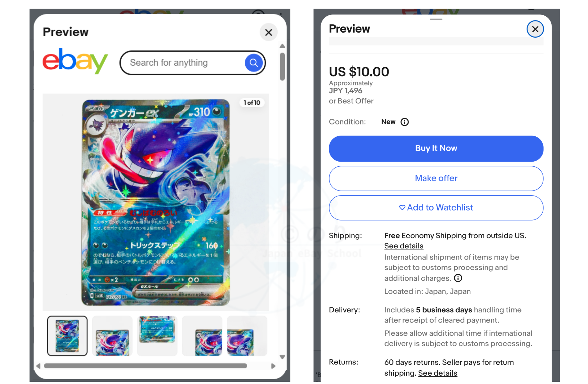Click the Buy It Now button

436,148
